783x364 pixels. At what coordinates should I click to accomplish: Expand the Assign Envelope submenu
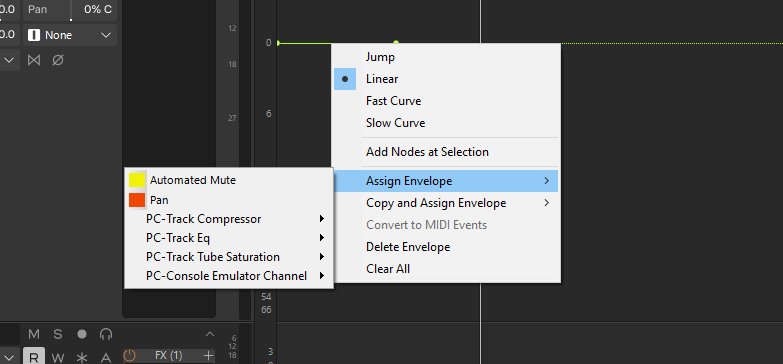446,181
